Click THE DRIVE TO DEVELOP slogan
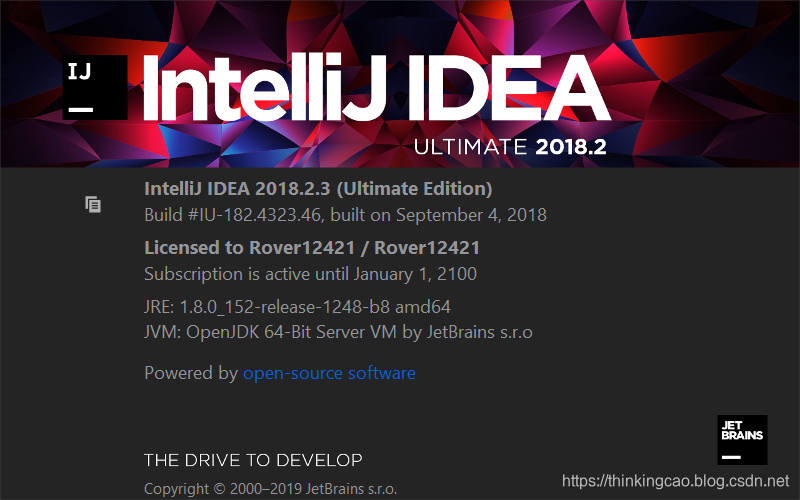The height and width of the screenshot is (500, 800). pyautogui.click(x=253, y=460)
